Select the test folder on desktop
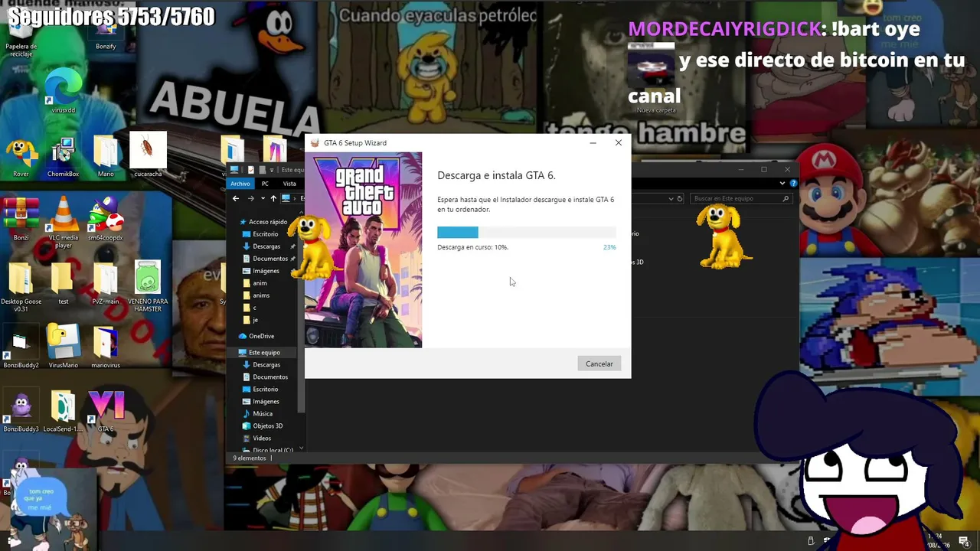 pyautogui.click(x=63, y=284)
